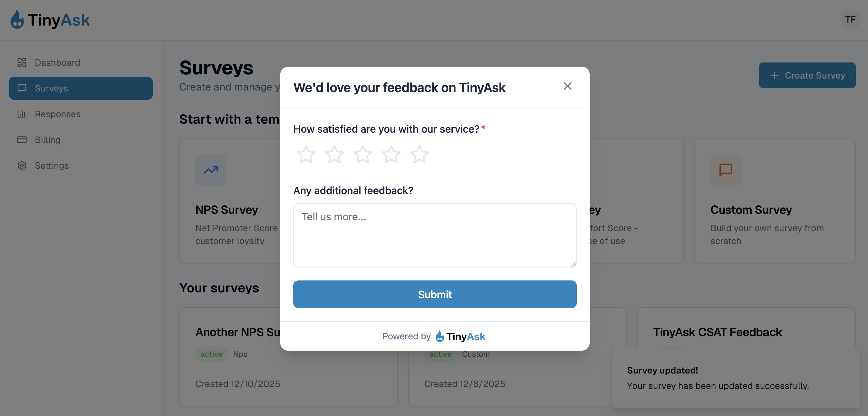The height and width of the screenshot is (416, 868).
Task: Select the Dashboard sidebar icon
Action: pyautogui.click(x=22, y=62)
